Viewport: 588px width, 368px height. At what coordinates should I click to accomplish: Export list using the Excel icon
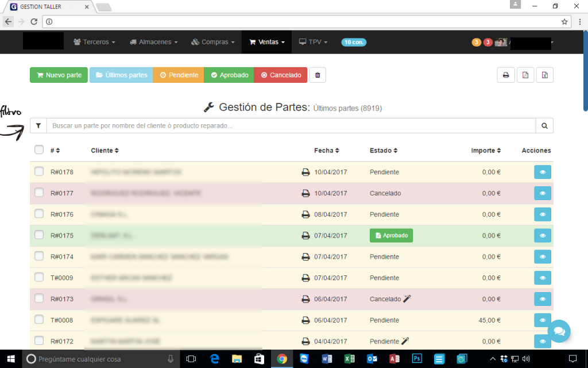(544, 75)
